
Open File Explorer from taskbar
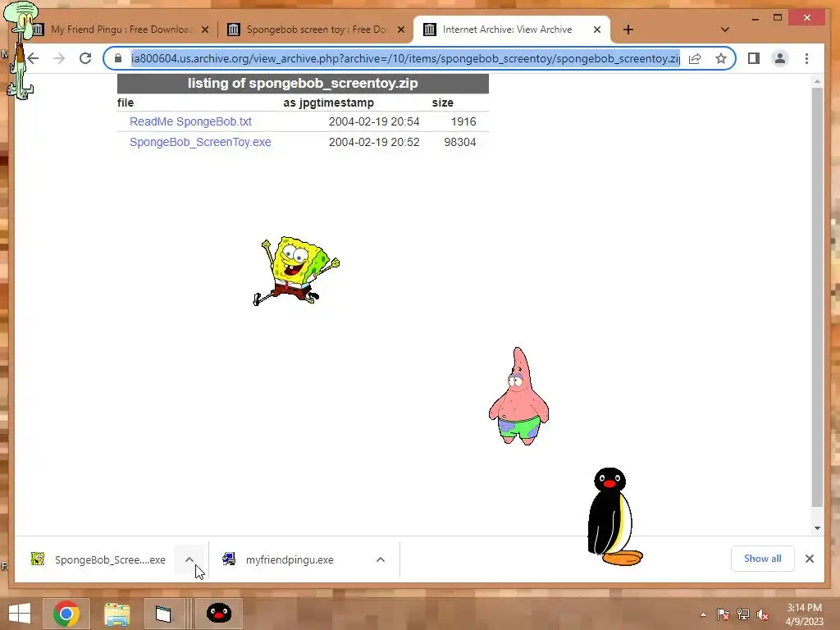116,614
